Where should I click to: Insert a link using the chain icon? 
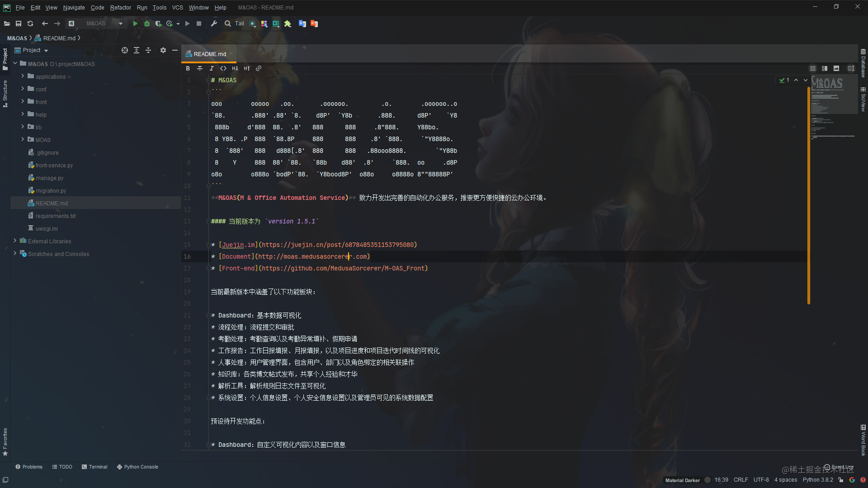pyautogui.click(x=259, y=68)
